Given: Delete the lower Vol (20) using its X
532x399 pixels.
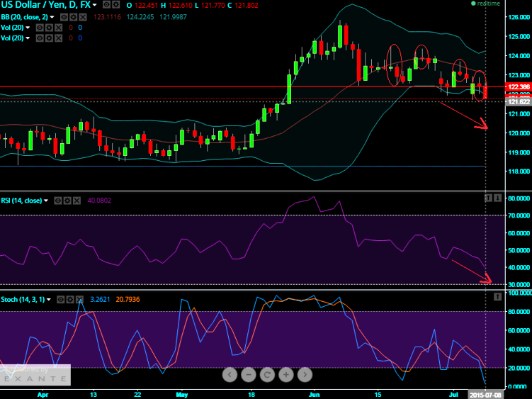Looking at the screenshot, I should point(59,38).
